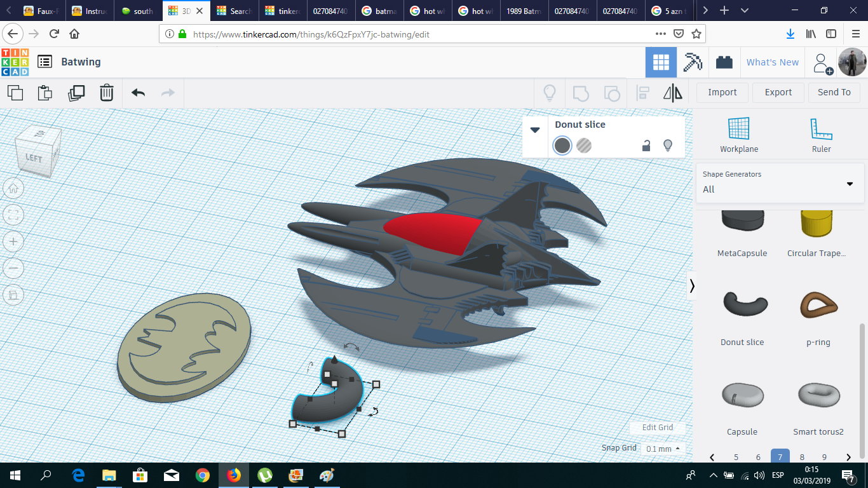The height and width of the screenshot is (488, 868).
Task: Bookmark this page with the star
Action: pos(696,34)
